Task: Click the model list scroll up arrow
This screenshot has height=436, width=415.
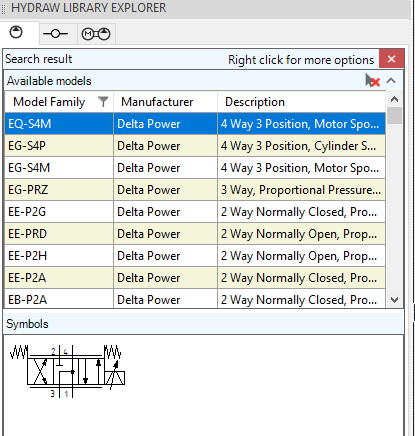Action: pyautogui.click(x=394, y=99)
